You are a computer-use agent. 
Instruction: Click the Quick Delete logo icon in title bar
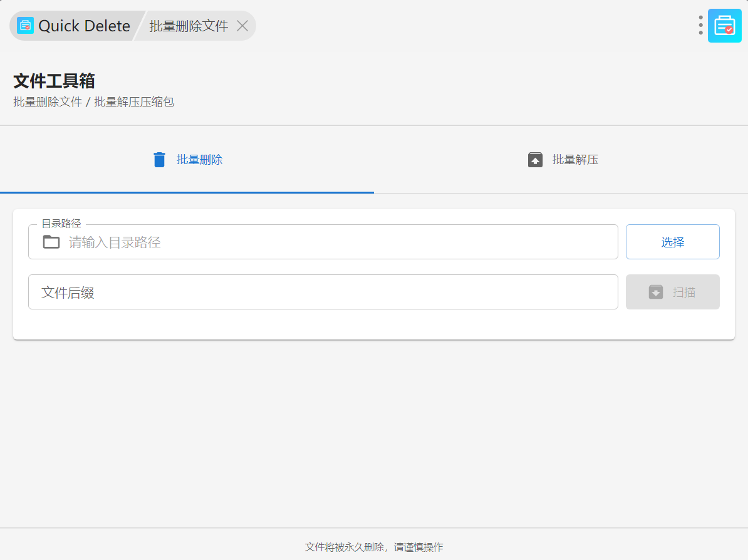pos(25,26)
